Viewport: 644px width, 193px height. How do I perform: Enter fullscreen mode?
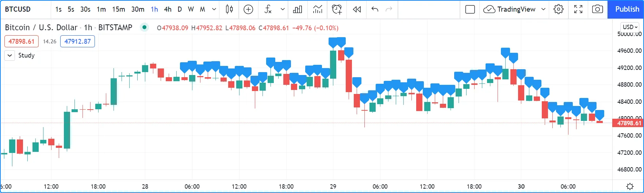click(x=578, y=9)
